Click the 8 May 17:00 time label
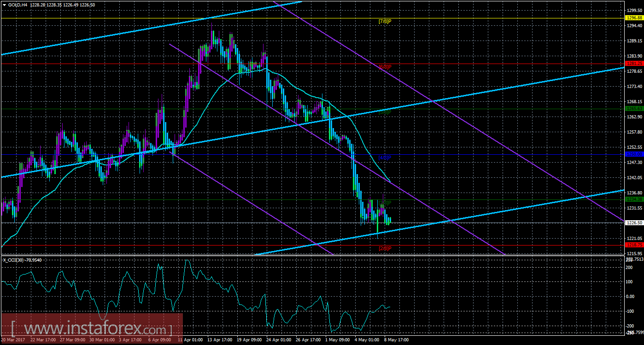The width and height of the screenshot is (644, 345). 397,340
